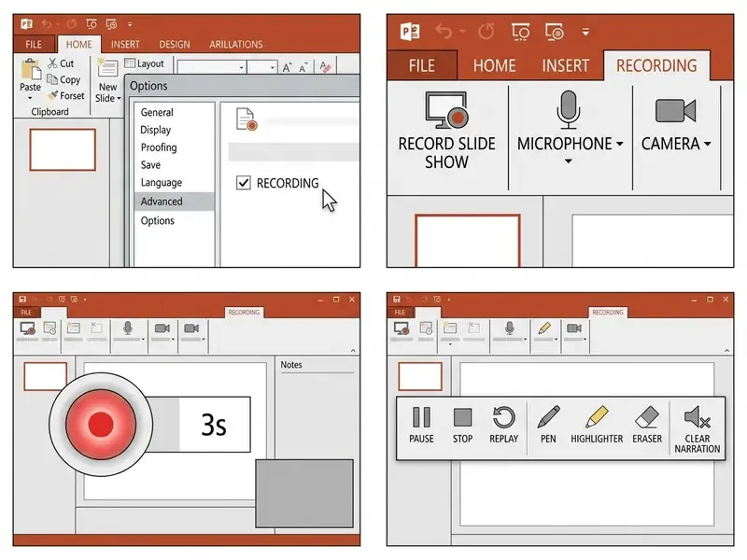Screen dimensions: 747x560
Task: Open the large FILE tab, top-right panel
Action: click(x=422, y=65)
